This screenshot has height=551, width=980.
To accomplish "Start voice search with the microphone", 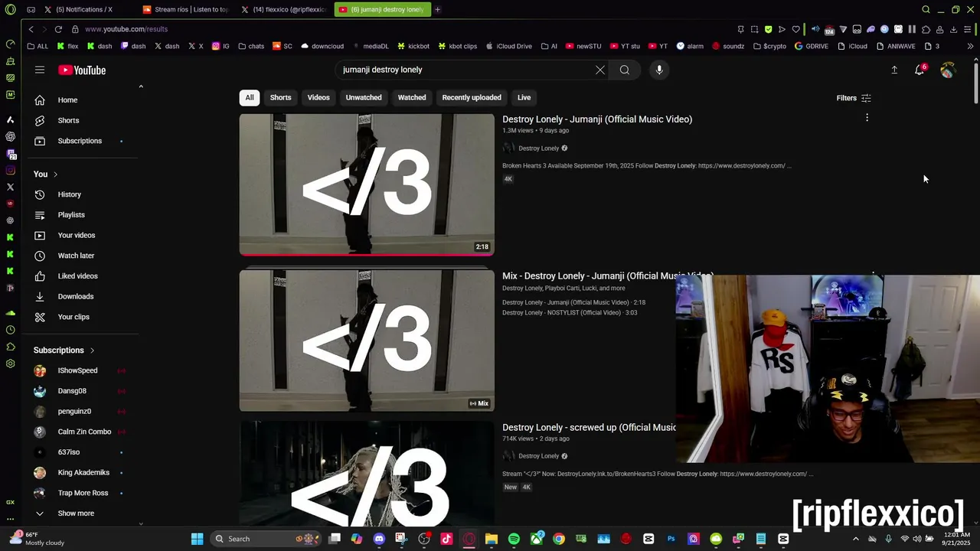I will [659, 70].
